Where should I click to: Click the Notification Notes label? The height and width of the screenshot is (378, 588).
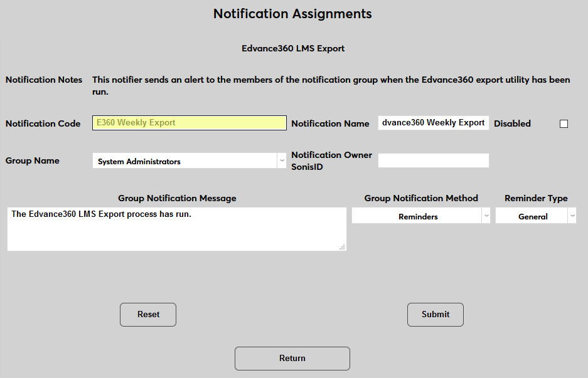[44, 80]
